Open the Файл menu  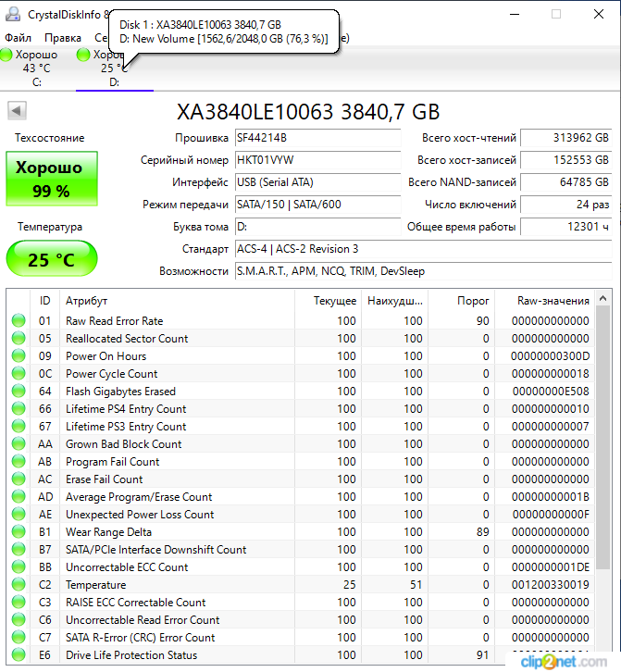18,38
